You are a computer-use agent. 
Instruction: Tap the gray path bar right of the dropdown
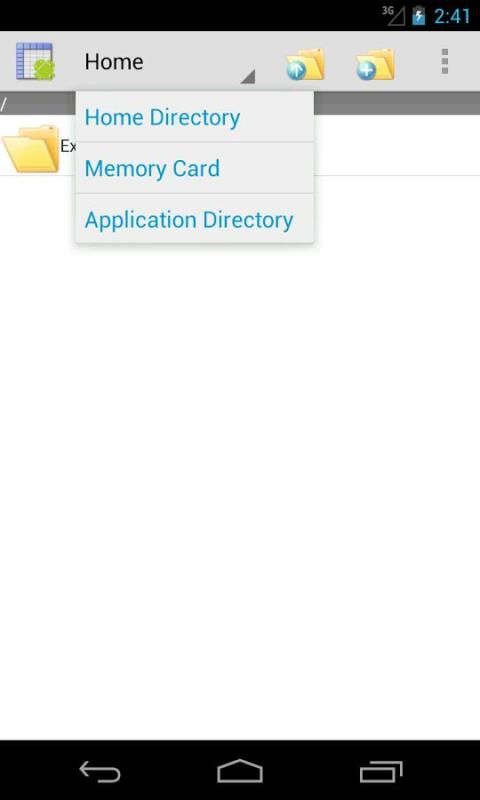(x=397, y=104)
